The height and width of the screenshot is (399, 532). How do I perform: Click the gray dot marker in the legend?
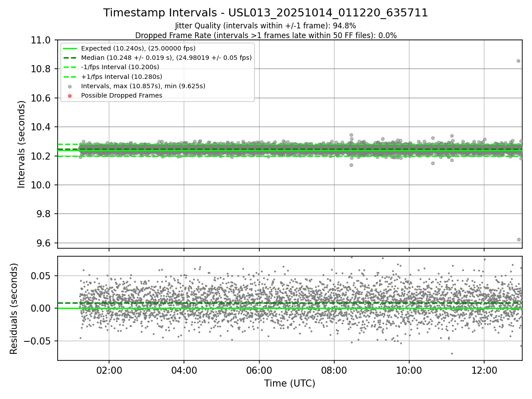[70, 86]
